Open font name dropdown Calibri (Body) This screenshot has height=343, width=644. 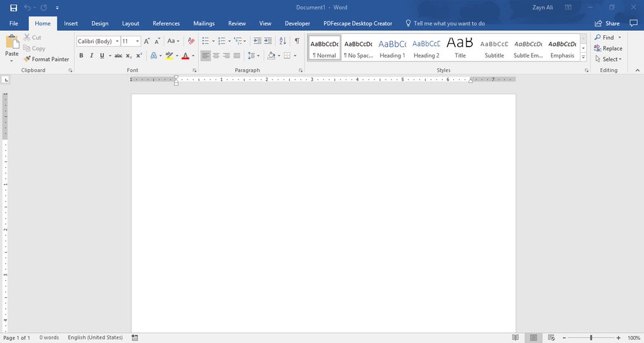coord(117,41)
